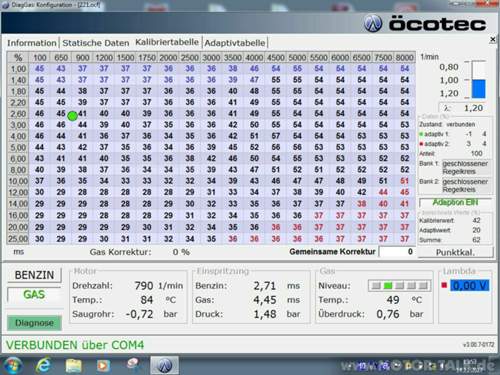500x375 pixels.
Task: Open the Adaptivtabelle tab
Action: (x=235, y=43)
